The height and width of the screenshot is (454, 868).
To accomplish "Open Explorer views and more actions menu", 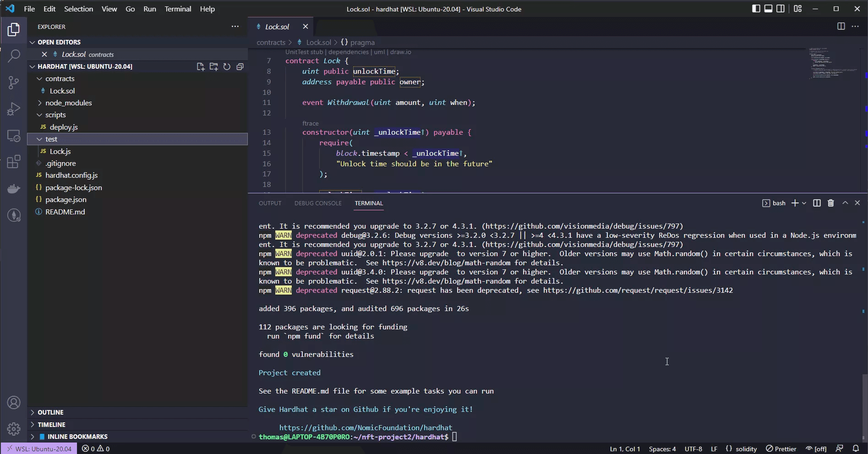I will tap(235, 27).
